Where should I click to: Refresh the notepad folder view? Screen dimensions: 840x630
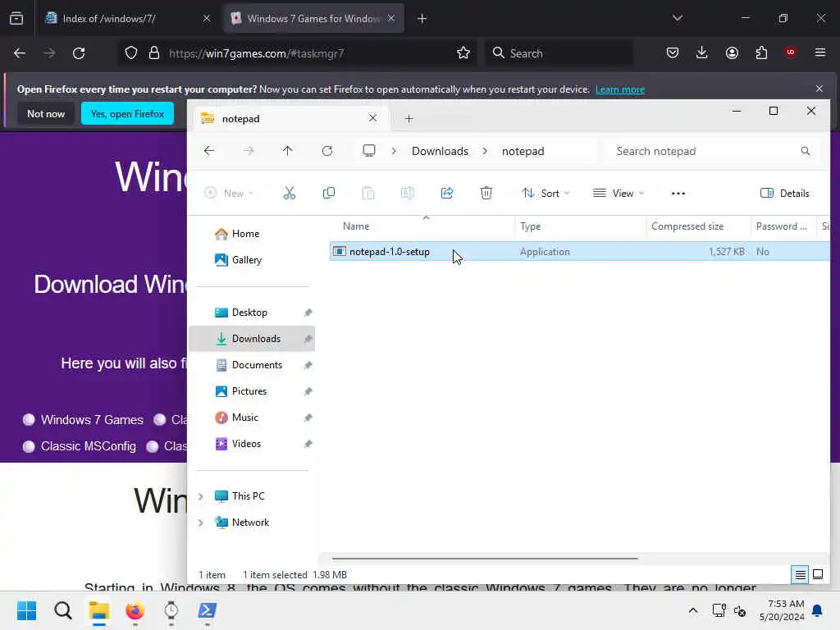pyautogui.click(x=327, y=151)
